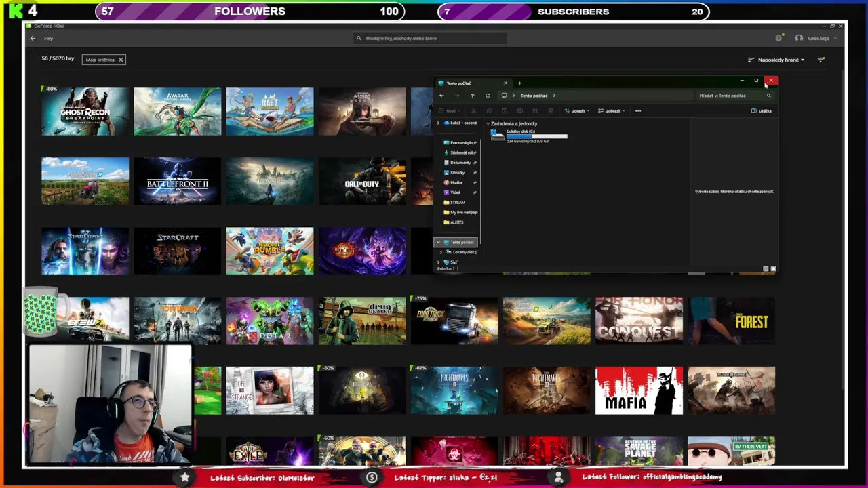The width and height of the screenshot is (868, 488).
Task: Close the Tento počítač Explorer tab
Action: pos(505,83)
